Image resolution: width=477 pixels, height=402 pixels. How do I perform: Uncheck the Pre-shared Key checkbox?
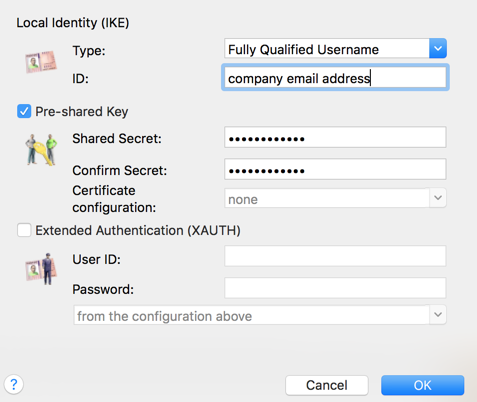point(24,111)
